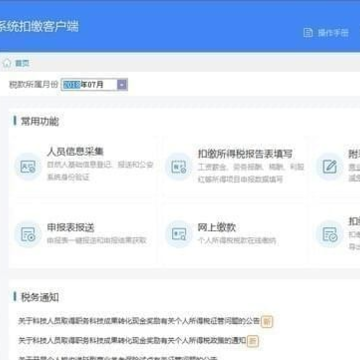
Task: Open the notice ending 所得税政策的通知
Action: pos(132,340)
